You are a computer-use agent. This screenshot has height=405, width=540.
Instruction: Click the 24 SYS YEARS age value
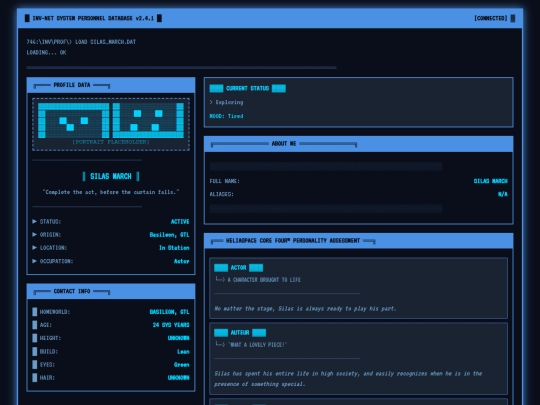(171, 325)
